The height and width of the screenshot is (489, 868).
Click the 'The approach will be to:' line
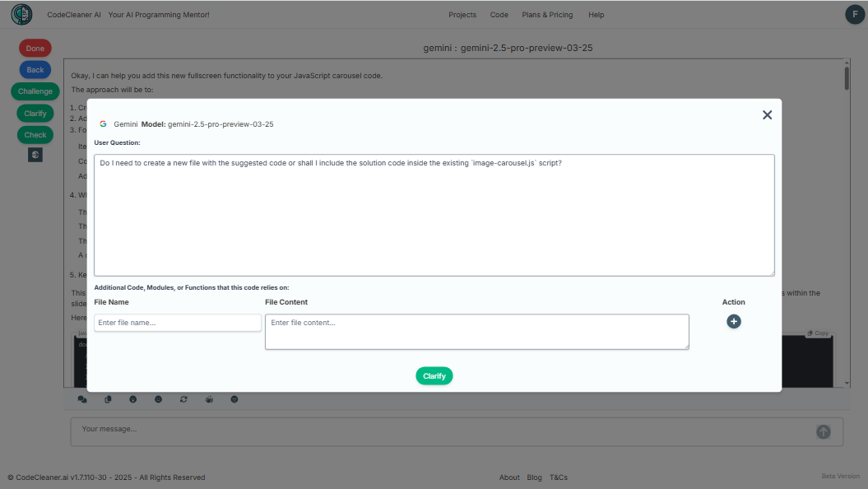pos(112,90)
